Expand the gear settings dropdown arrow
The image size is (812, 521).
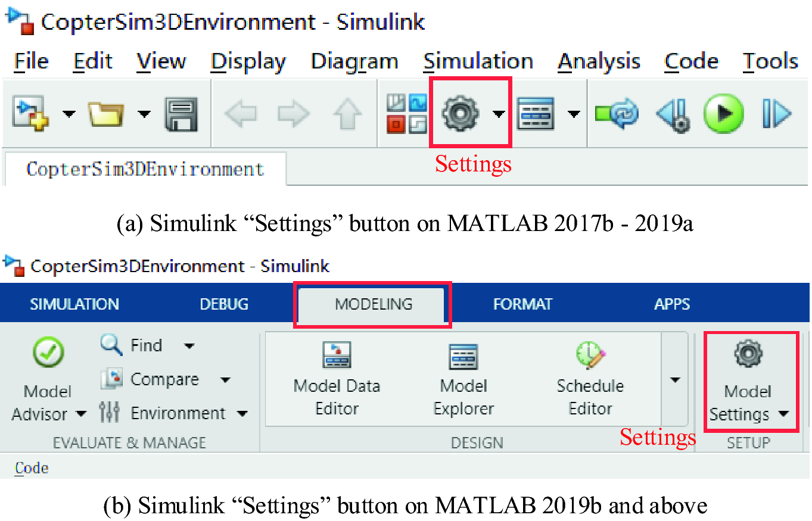pos(499,113)
